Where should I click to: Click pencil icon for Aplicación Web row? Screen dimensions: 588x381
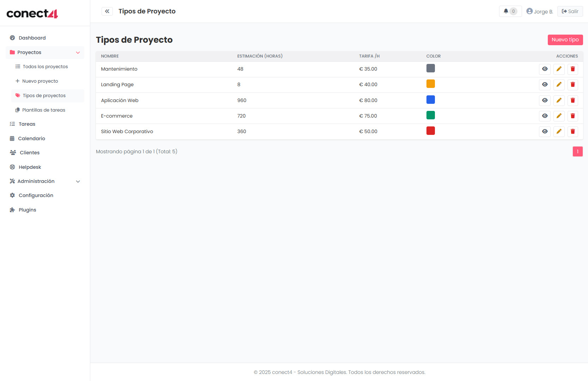[559, 101]
